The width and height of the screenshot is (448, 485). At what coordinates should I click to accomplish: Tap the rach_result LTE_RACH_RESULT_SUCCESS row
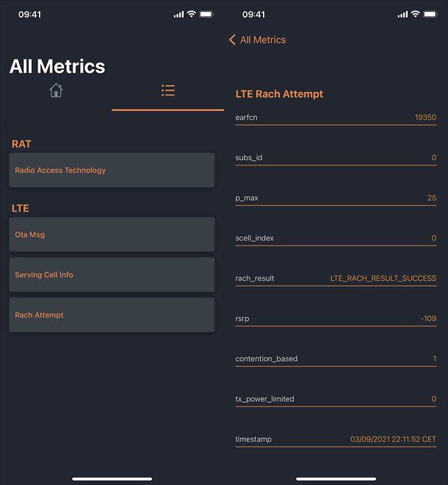click(x=336, y=279)
